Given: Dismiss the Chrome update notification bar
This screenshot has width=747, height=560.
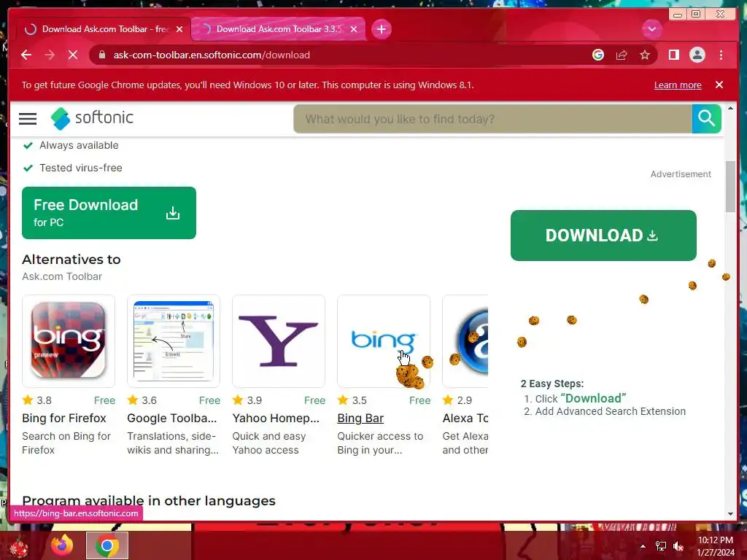Looking at the screenshot, I should coord(719,85).
